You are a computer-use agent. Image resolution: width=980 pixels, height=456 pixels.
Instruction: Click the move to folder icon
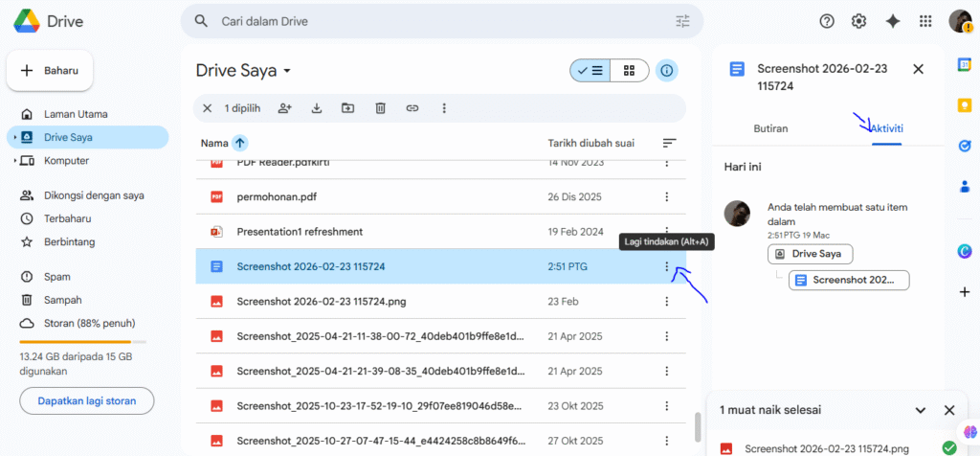point(347,108)
